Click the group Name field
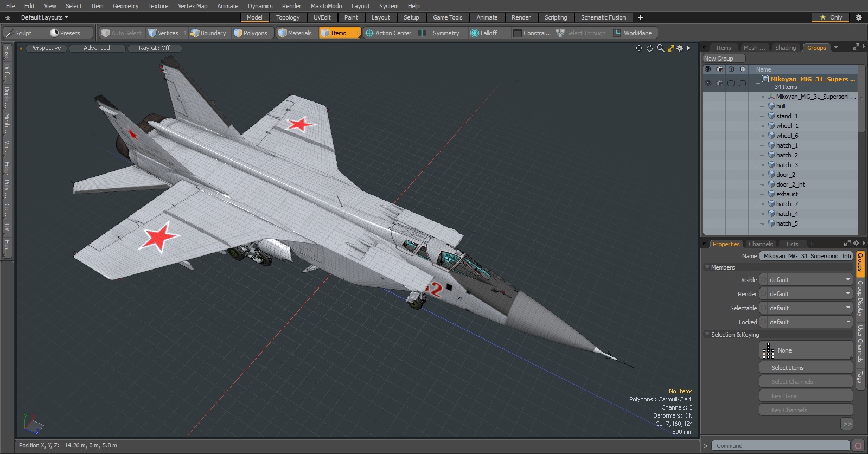The height and width of the screenshot is (454, 868). click(806, 256)
